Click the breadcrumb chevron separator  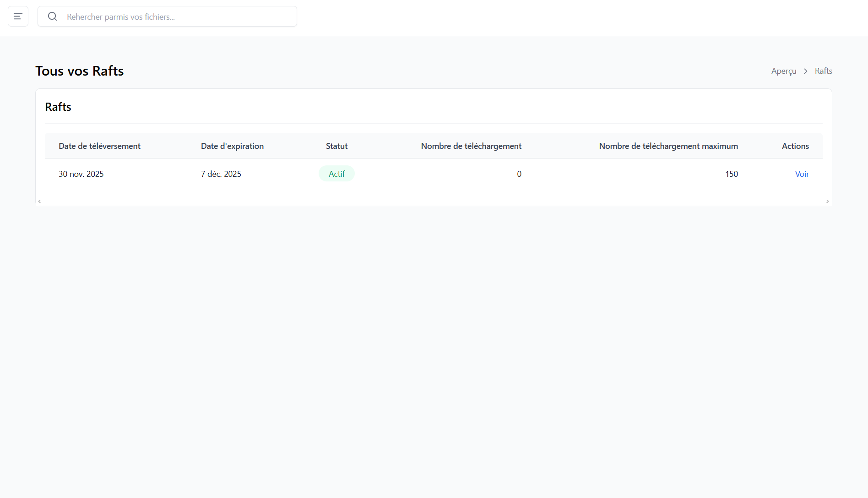coord(805,71)
